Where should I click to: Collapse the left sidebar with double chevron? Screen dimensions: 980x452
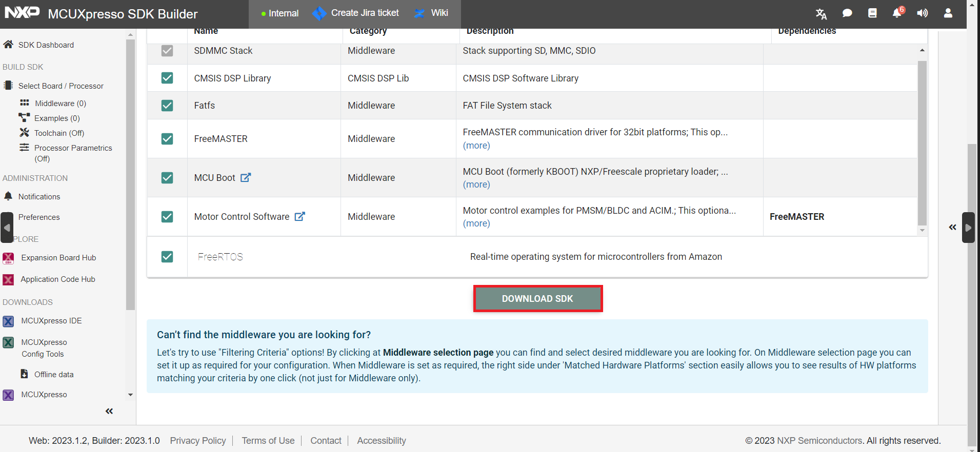click(x=109, y=411)
